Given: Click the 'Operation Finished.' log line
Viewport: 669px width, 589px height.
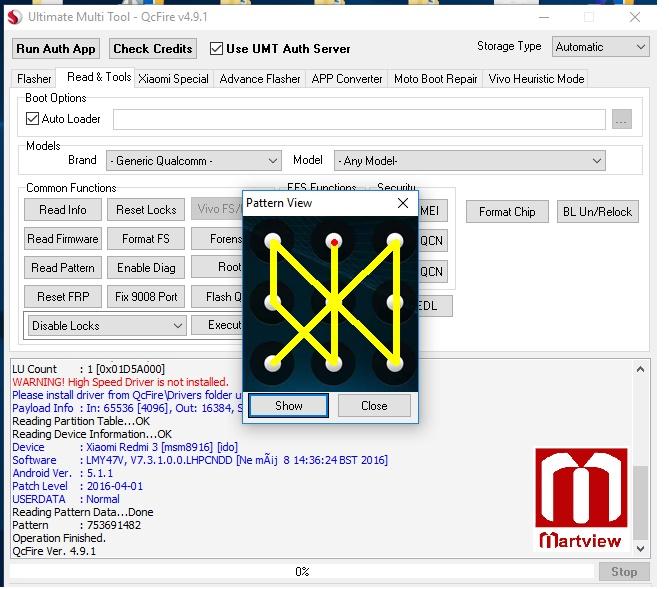Looking at the screenshot, I should pos(59,538).
